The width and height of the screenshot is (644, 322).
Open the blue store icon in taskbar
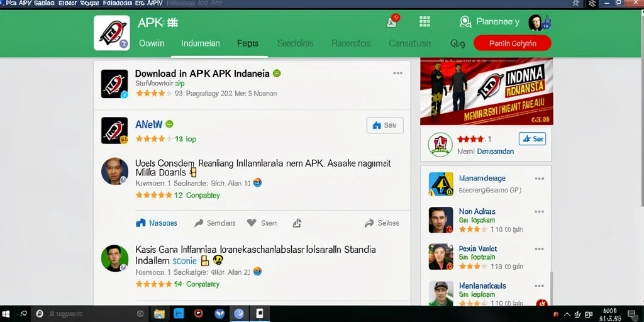pos(179,314)
